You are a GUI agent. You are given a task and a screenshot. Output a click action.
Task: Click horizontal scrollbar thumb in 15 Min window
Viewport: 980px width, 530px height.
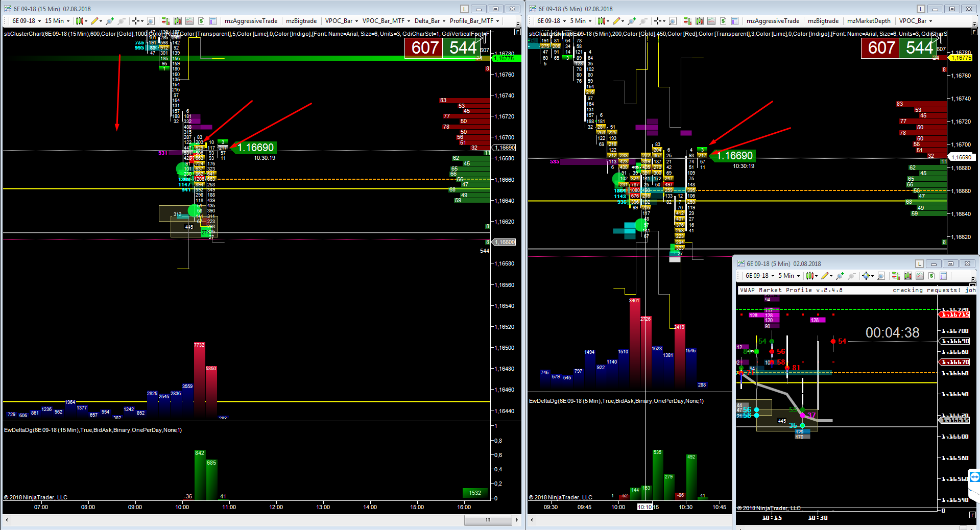488,520
